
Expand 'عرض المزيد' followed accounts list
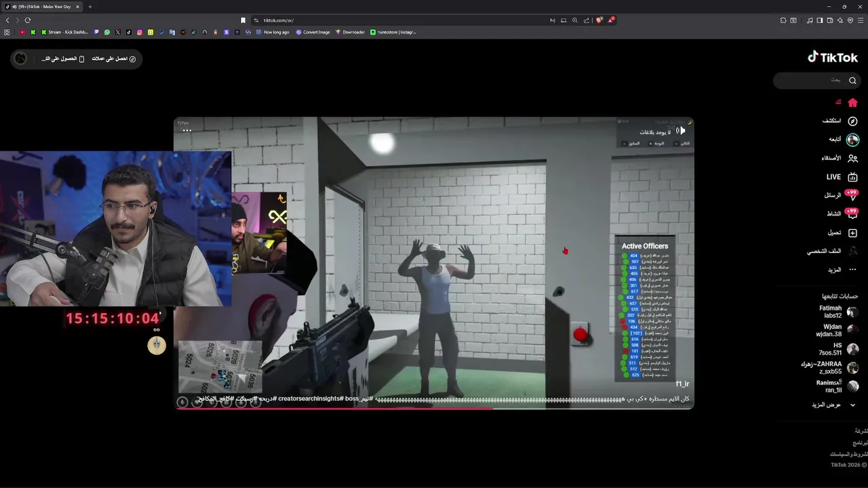[834, 405]
